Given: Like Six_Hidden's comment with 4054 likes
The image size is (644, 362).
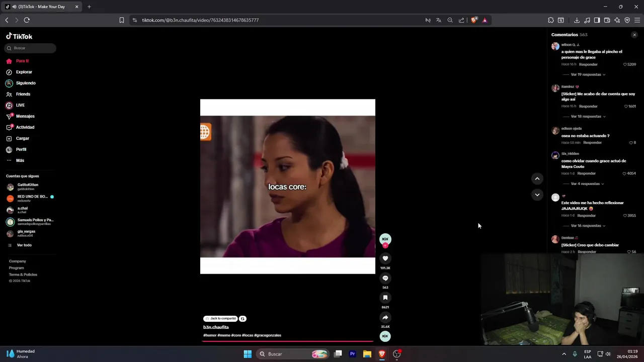Looking at the screenshot, I should click(x=624, y=173).
